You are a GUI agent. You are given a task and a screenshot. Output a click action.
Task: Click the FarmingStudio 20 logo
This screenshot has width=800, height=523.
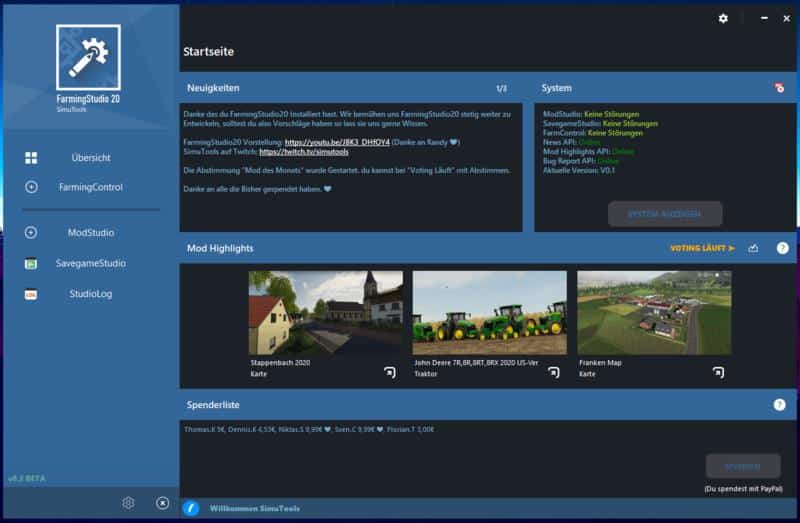(88, 58)
